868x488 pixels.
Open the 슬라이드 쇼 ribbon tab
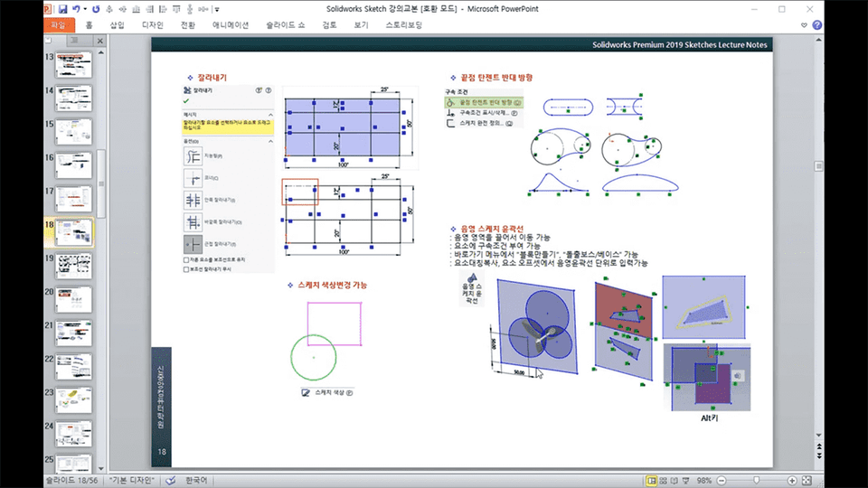tap(285, 25)
